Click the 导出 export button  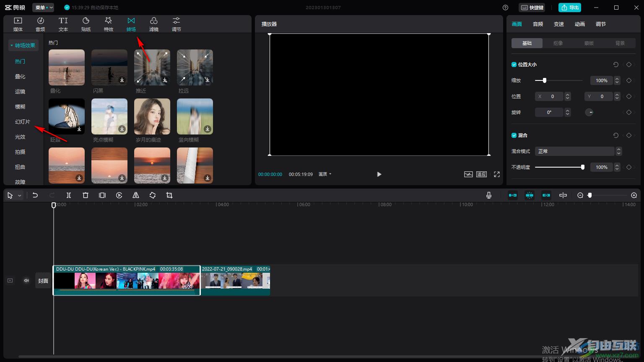(570, 8)
